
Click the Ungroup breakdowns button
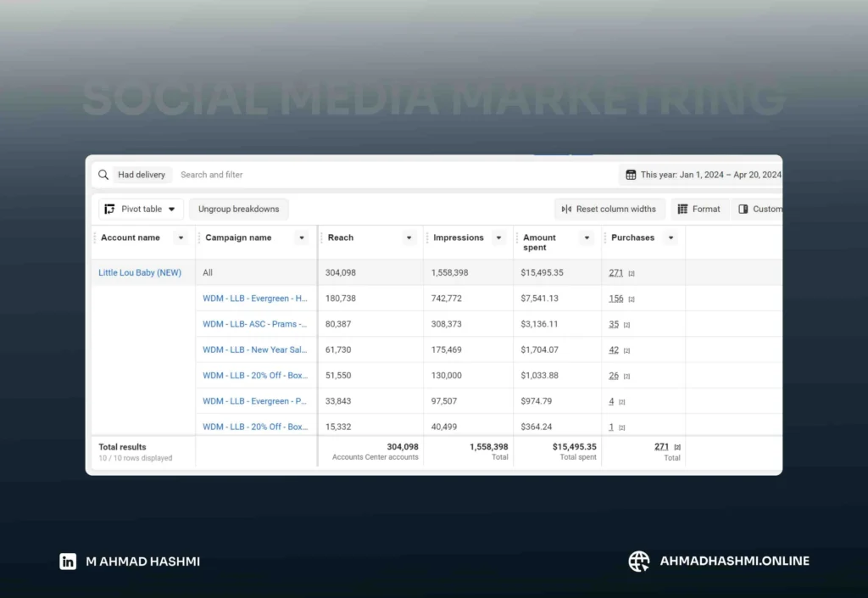tap(238, 209)
